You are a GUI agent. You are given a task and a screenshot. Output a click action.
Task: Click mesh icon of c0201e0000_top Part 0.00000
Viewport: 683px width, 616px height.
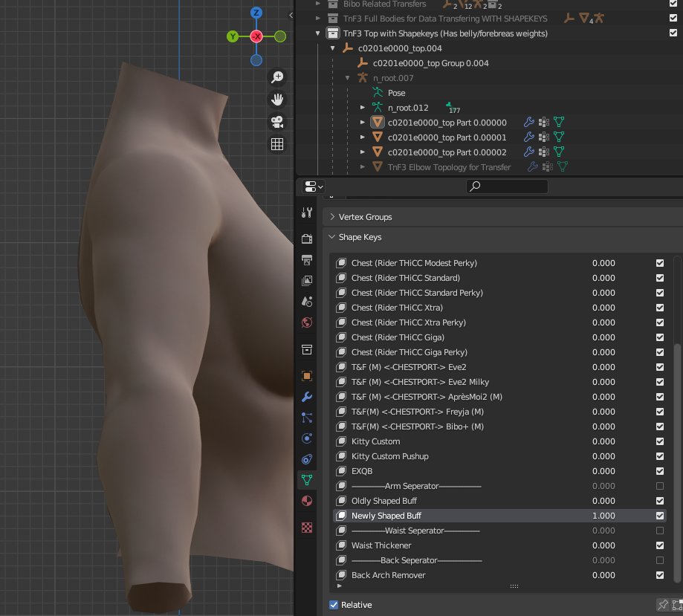coord(378,123)
